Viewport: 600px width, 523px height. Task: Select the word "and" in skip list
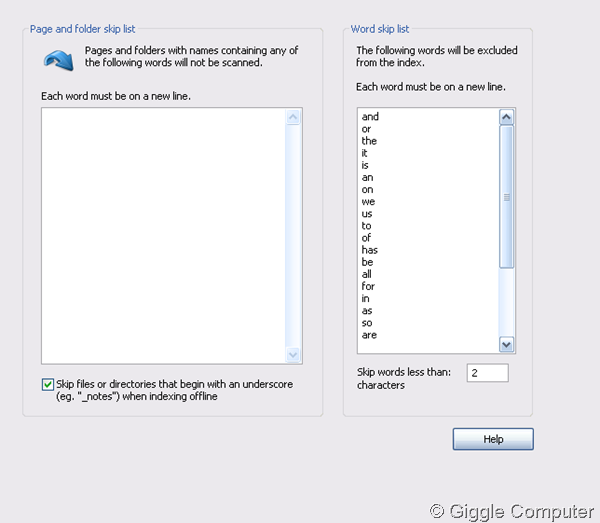[x=370, y=116]
